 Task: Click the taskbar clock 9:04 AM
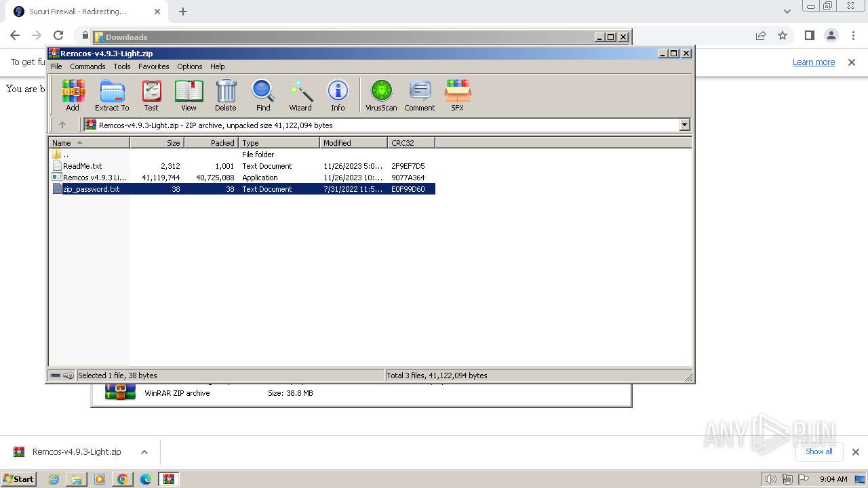pos(833,479)
